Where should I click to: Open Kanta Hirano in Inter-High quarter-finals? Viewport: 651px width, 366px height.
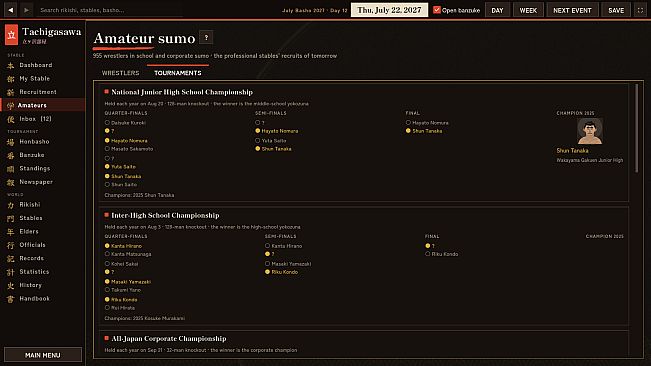tap(126, 246)
